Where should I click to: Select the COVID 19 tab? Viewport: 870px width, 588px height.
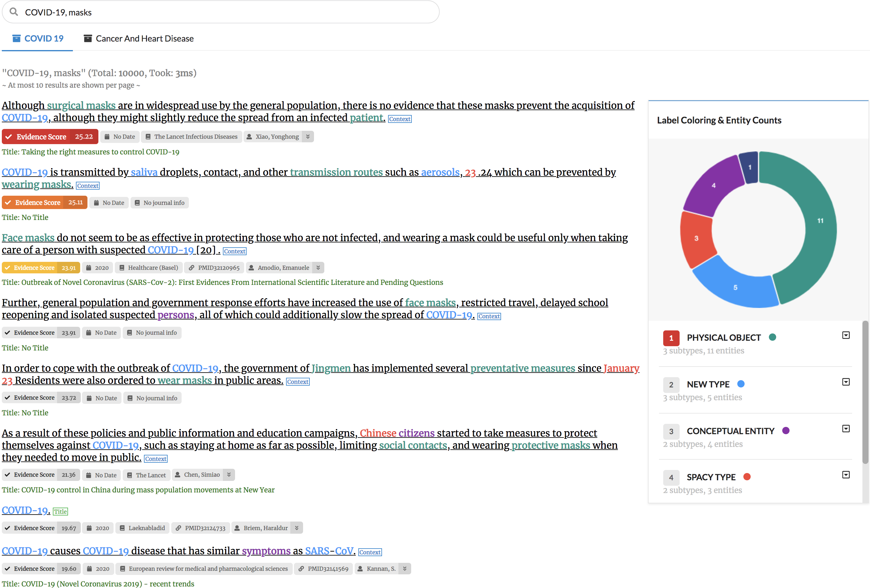coord(43,39)
